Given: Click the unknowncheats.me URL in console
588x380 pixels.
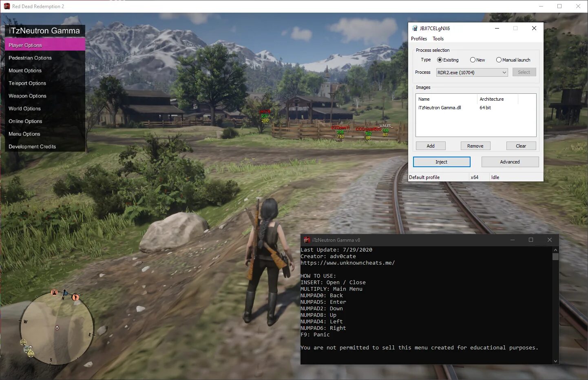Looking at the screenshot, I should (347, 263).
